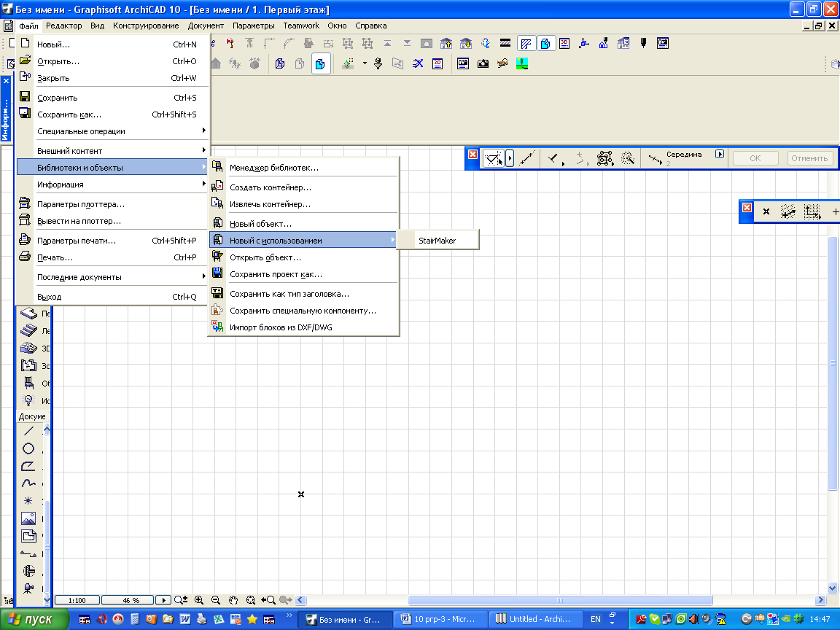Open the flyout arrow beside the guide-line tool
840x630 pixels.
[x=510, y=158]
